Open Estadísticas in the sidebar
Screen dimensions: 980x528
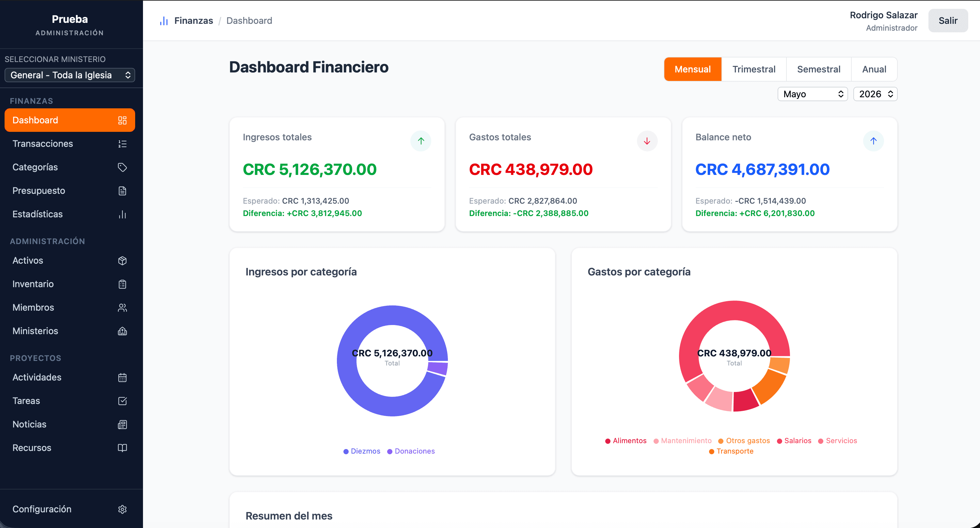coord(70,214)
